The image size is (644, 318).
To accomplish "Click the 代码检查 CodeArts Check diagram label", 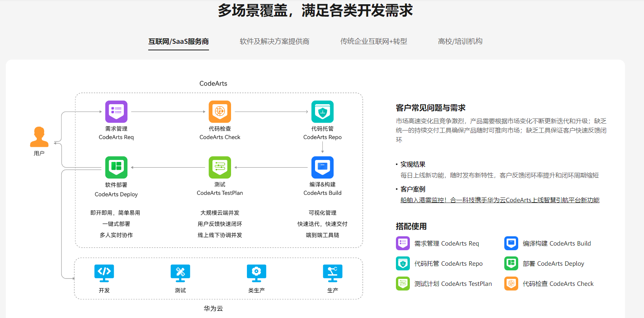I will pos(220,133).
